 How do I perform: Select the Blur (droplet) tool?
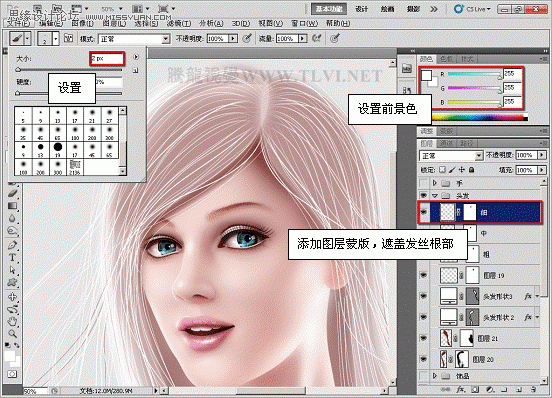[12, 219]
